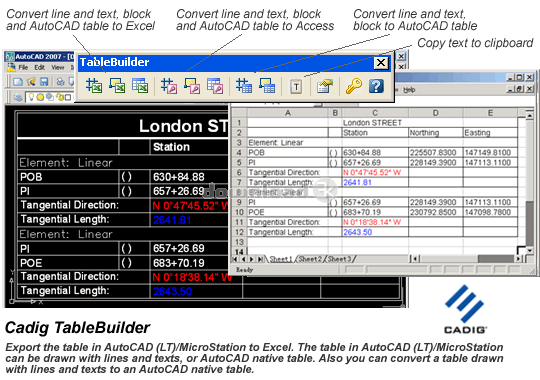Copy text to clipboard icon
540x380 pixels.
tap(296, 86)
